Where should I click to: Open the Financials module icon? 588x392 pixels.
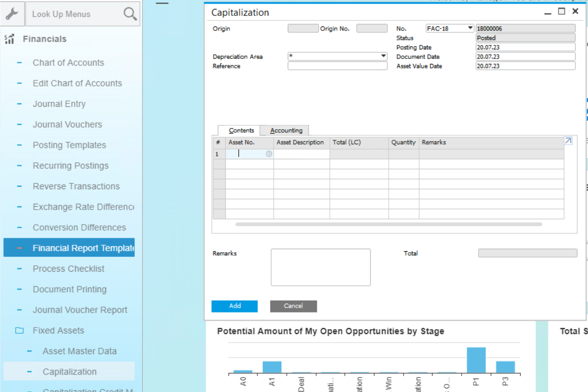(x=9, y=39)
